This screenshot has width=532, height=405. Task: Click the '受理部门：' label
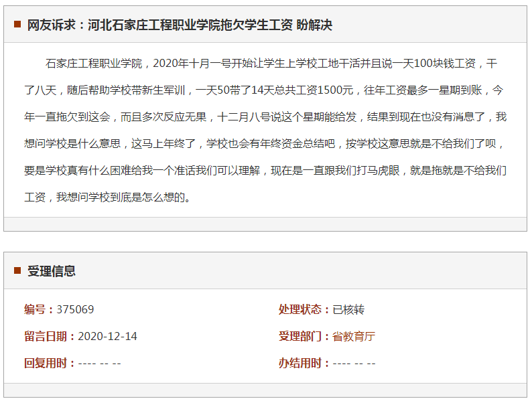(x=306, y=336)
